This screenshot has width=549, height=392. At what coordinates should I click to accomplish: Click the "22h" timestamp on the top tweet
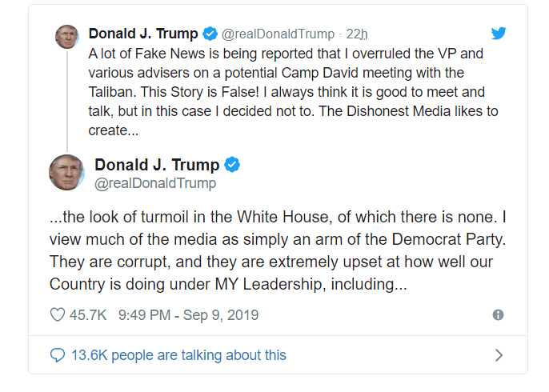click(x=357, y=34)
